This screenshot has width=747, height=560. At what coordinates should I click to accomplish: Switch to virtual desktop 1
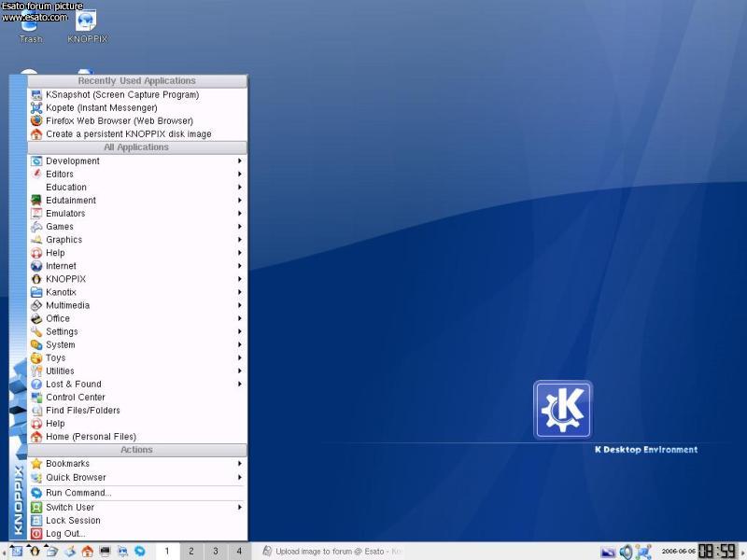(167, 551)
